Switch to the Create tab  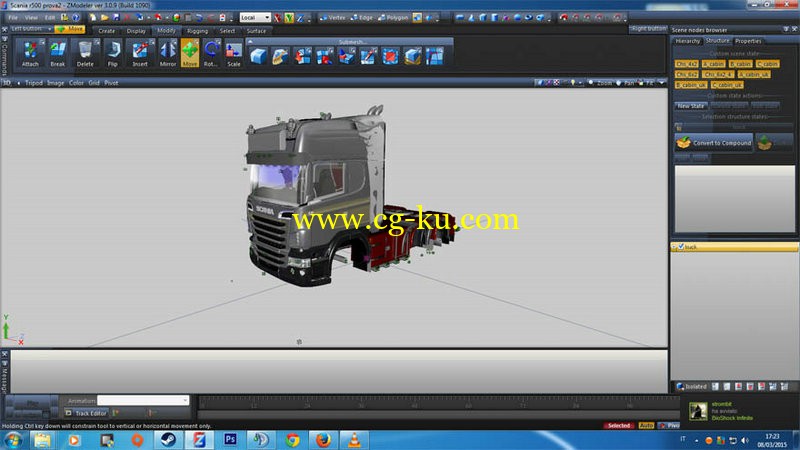(x=106, y=31)
